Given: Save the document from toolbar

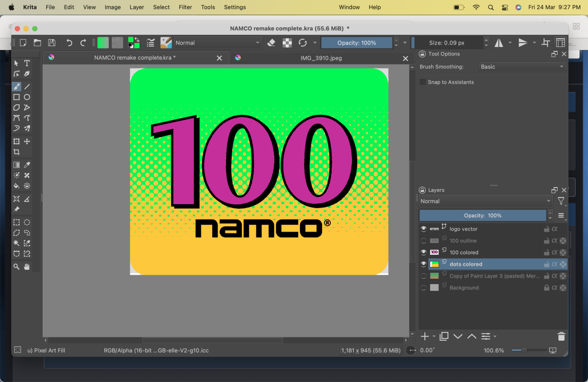Looking at the screenshot, I should [51, 43].
